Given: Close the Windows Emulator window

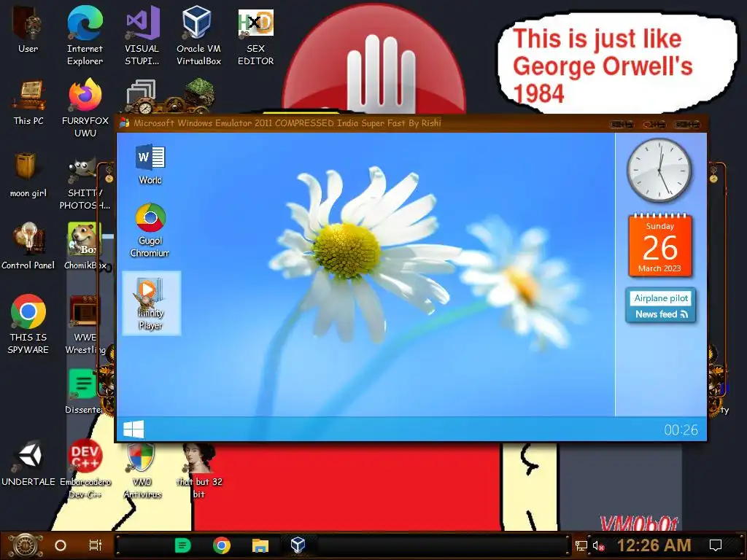Looking at the screenshot, I should [687, 125].
